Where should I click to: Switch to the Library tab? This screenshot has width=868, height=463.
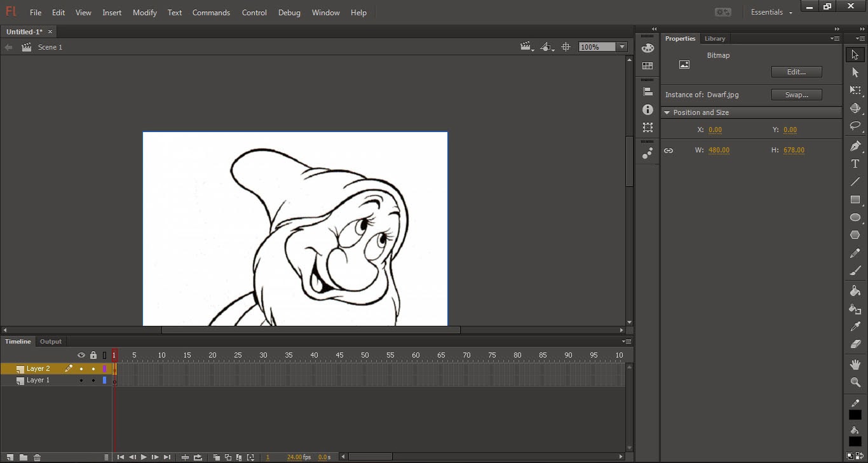(x=715, y=39)
